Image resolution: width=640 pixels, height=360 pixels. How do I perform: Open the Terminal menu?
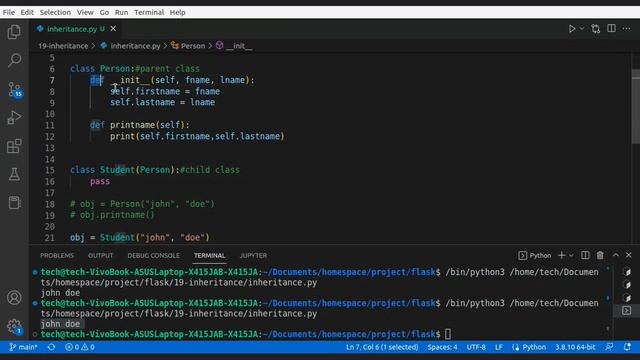pyautogui.click(x=149, y=12)
